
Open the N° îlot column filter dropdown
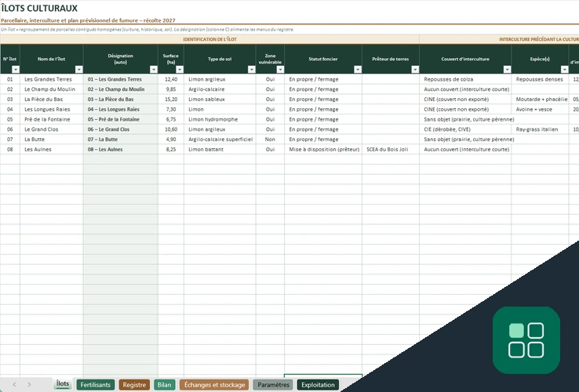[16, 70]
